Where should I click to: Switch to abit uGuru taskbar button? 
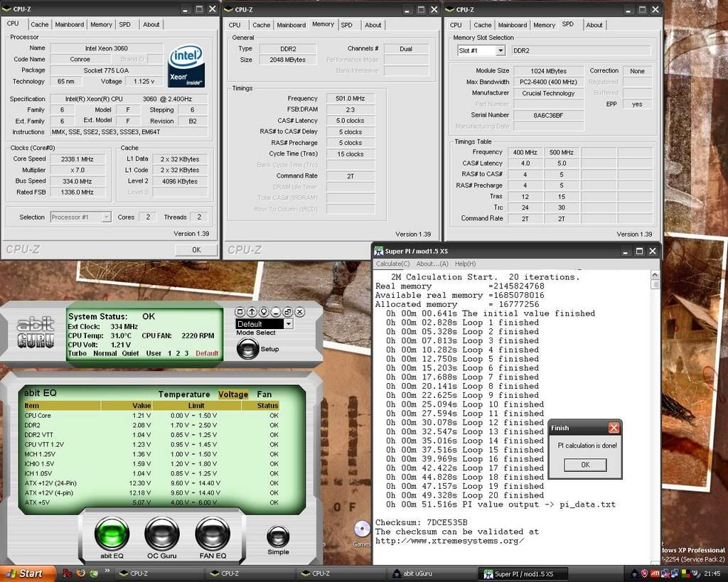(x=432, y=573)
